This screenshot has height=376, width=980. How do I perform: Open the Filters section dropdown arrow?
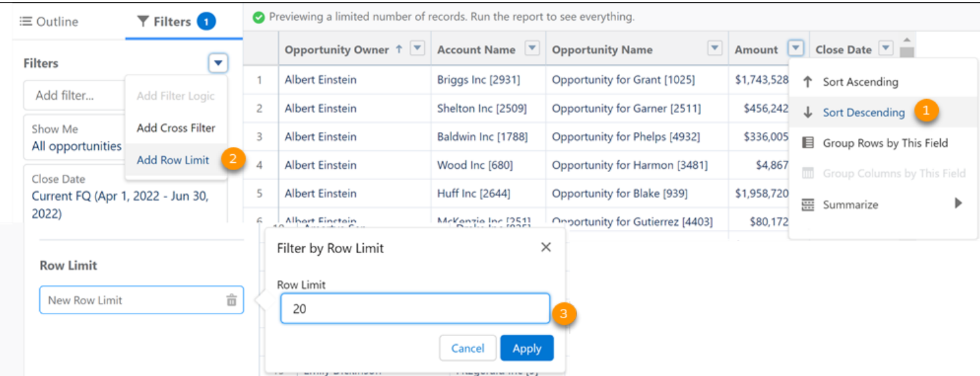(218, 63)
